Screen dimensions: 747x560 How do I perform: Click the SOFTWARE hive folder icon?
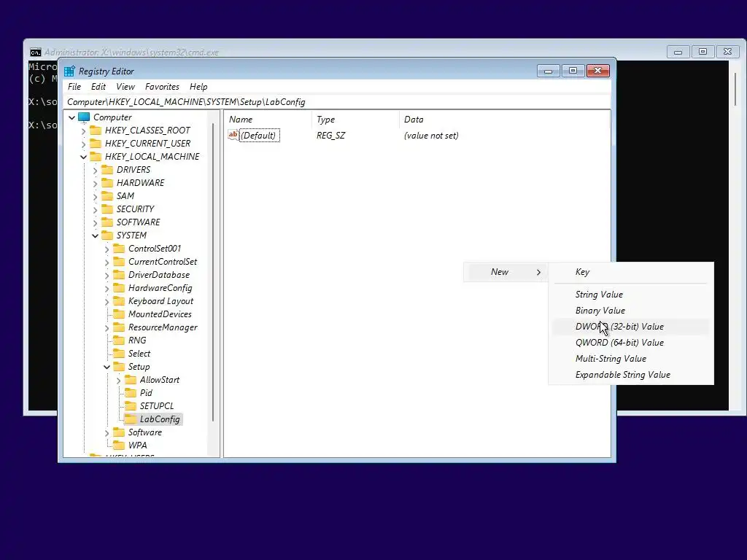pyautogui.click(x=108, y=222)
